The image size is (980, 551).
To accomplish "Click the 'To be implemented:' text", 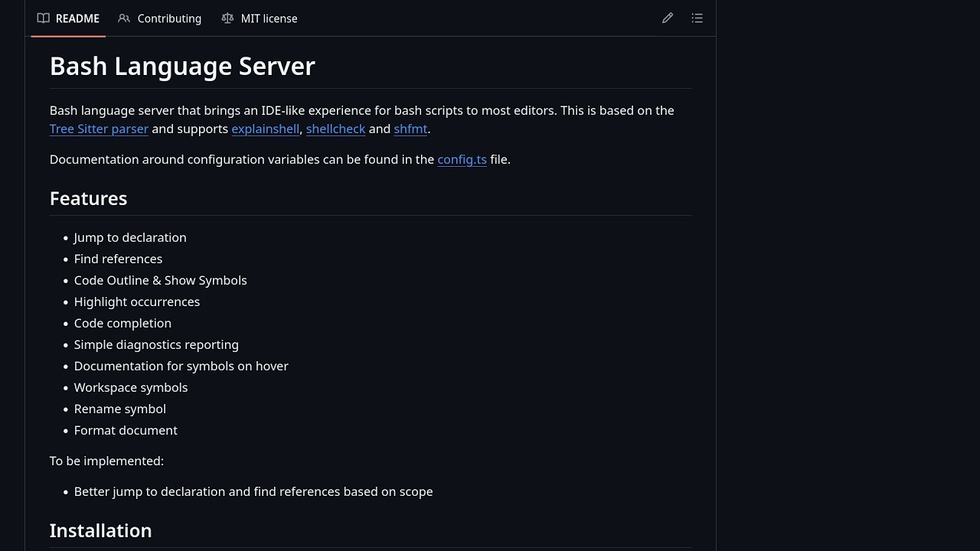I will pyautogui.click(x=106, y=461).
